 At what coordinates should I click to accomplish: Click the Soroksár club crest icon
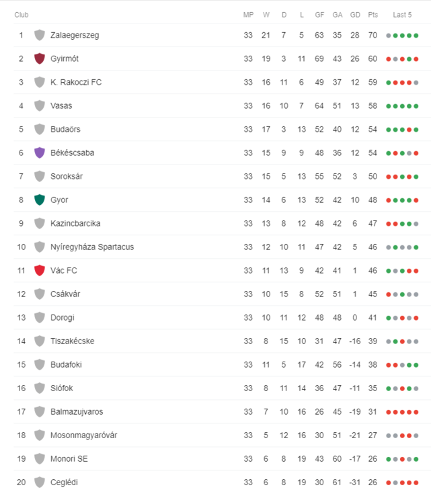pyautogui.click(x=40, y=176)
